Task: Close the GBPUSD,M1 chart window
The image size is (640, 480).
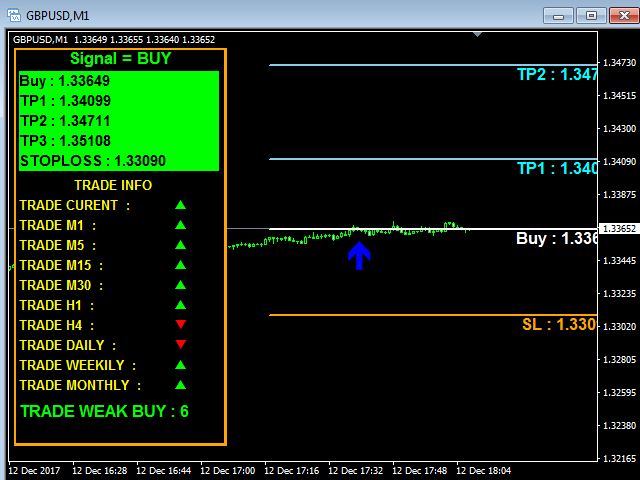Action: pos(624,16)
